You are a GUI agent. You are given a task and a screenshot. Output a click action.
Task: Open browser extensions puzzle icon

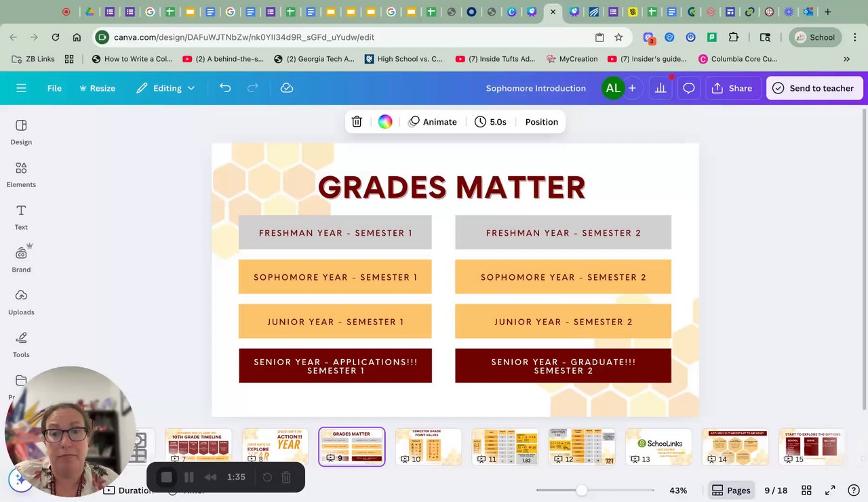(733, 37)
